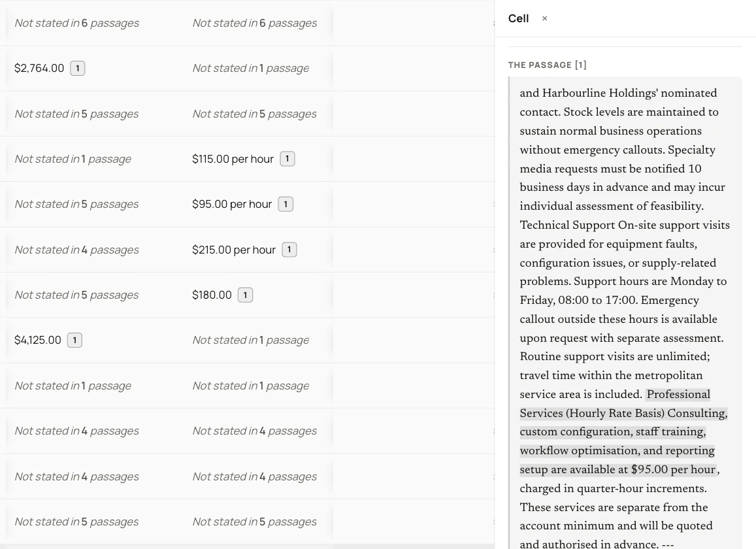This screenshot has height=549, width=756.
Task: Open citation badge next to $215.00 per hour
Action: pyautogui.click(x=289, y=250)
